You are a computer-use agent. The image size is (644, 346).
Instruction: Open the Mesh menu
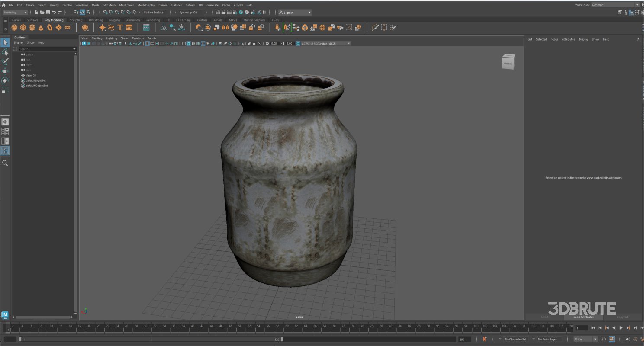coord(95,5)
